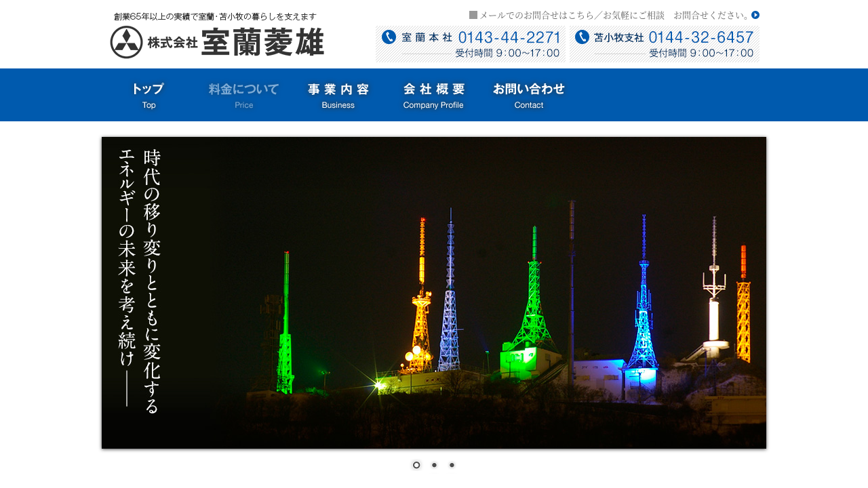Open the 事業内容 (Business) menu item

point(338,95)
